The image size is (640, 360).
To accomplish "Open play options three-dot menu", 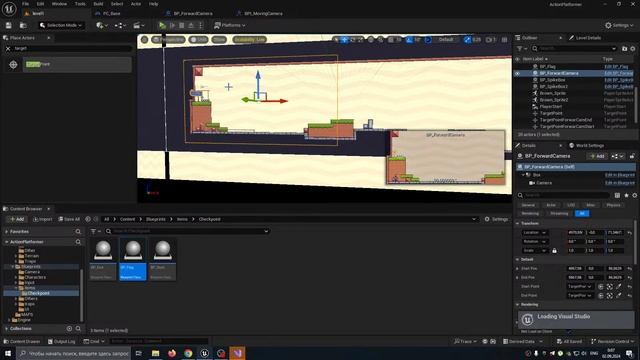I will tap(200, 25).
